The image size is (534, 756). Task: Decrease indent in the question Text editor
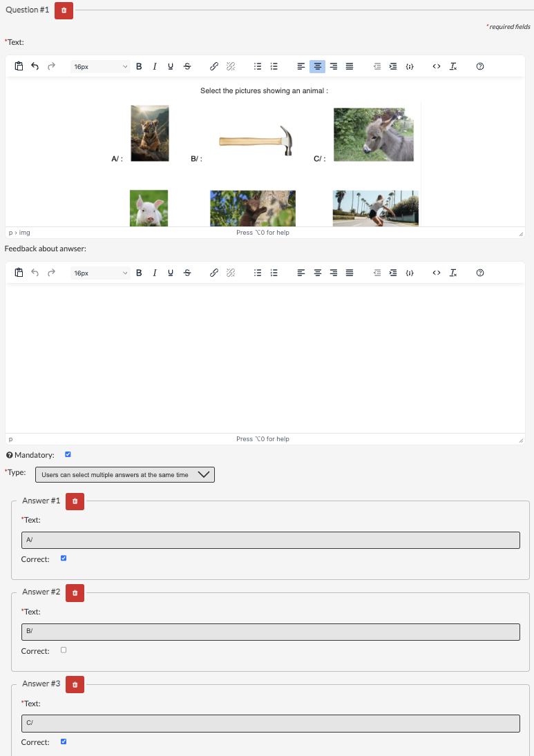click(x=377, y=66)
